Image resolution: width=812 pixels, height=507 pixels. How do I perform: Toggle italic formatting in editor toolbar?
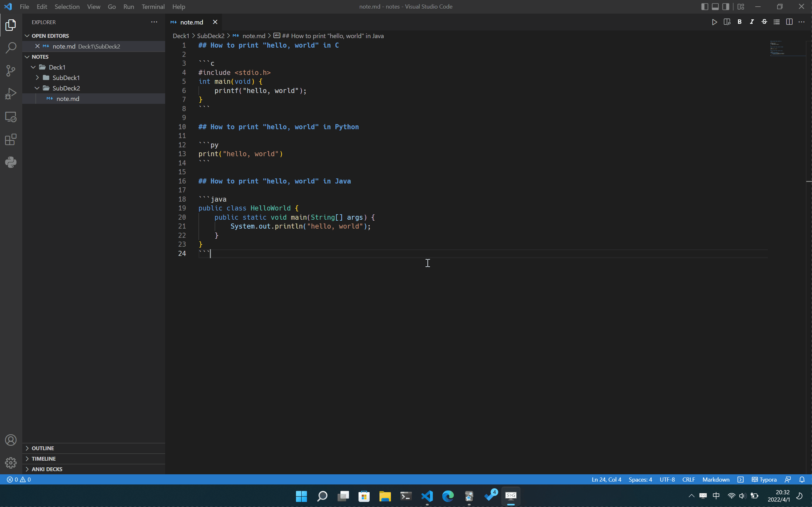pos(752,22)
